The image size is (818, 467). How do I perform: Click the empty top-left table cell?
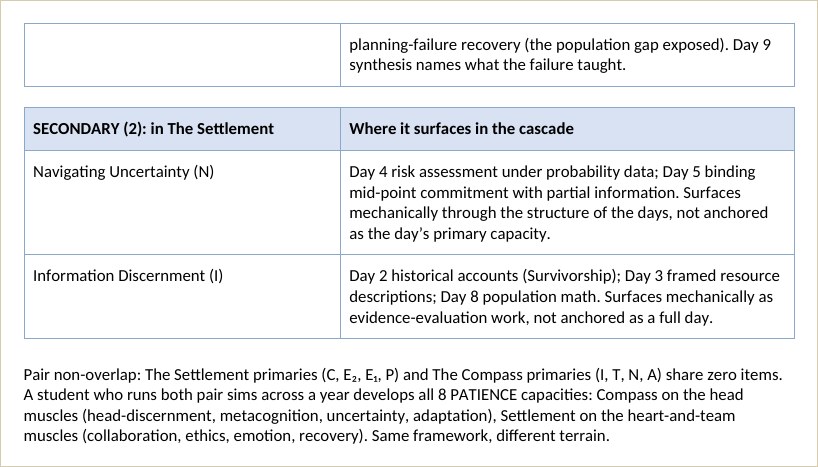click(x=182, y=55)
